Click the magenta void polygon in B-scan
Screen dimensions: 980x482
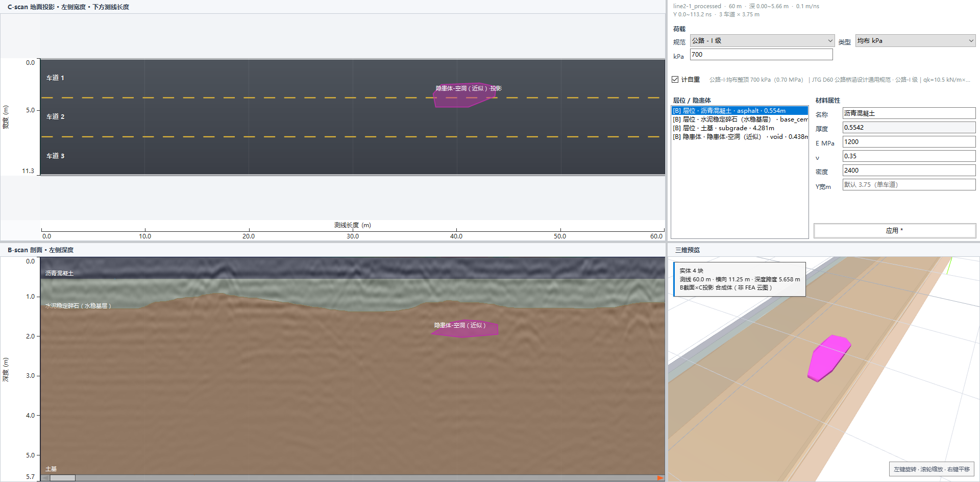click(465, 329)
